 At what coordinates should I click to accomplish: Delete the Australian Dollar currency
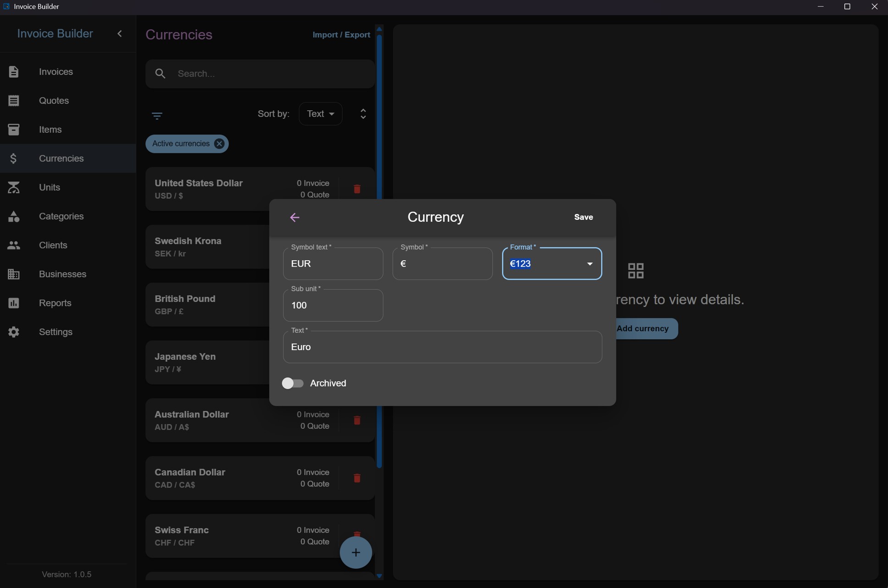pos(357,420)
